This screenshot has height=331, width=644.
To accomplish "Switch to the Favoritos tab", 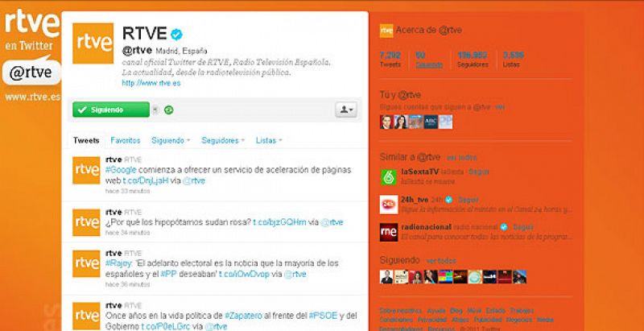I will (126, 140).
